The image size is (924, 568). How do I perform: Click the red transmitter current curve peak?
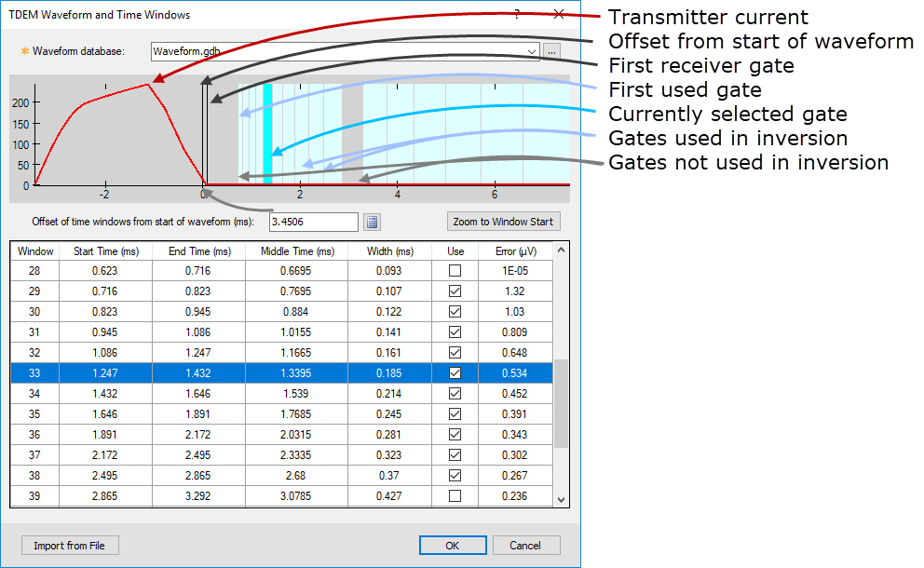pyautogui.click(x=147, y=85)
